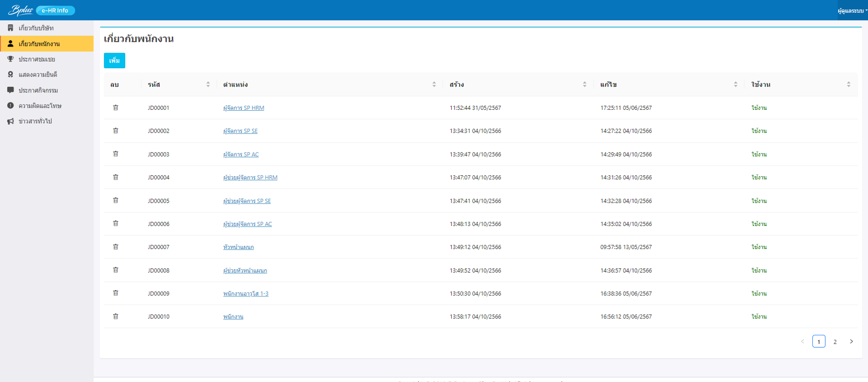The image size is (868, 382).
Task: Open the ผู้จัดการ SP SE position link
Action: tap(240, 131)
